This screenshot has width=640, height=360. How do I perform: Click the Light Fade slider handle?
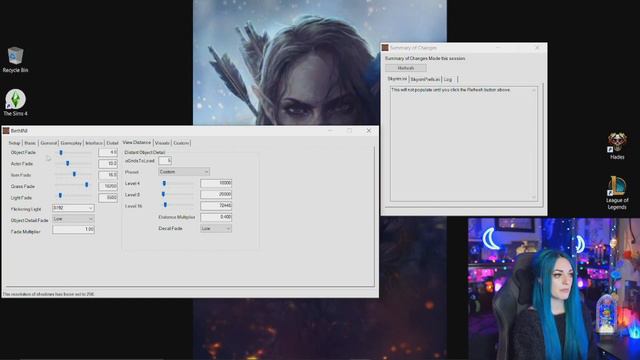click(x=60, y=196)
